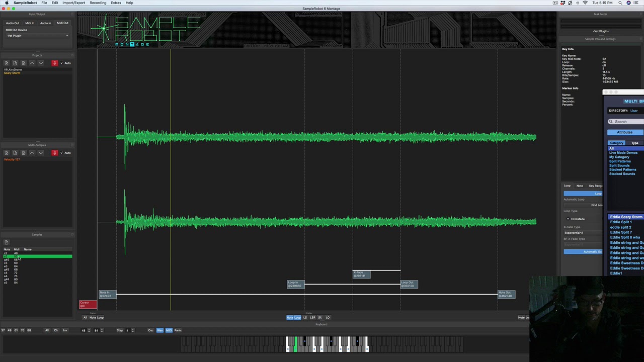
Task: Click the X-Fade marker handle
Action: [x=361, y=274]
